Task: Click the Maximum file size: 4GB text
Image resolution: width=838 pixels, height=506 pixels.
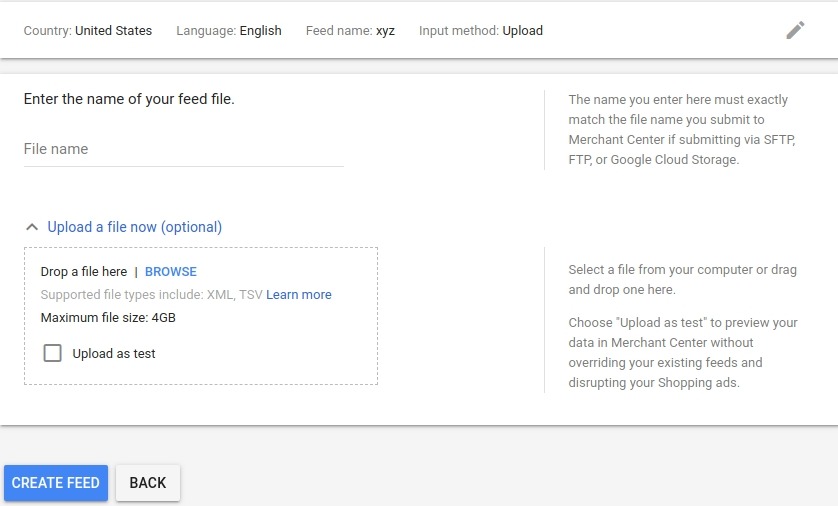Action: pyautogui.click(x=108, y=317)
